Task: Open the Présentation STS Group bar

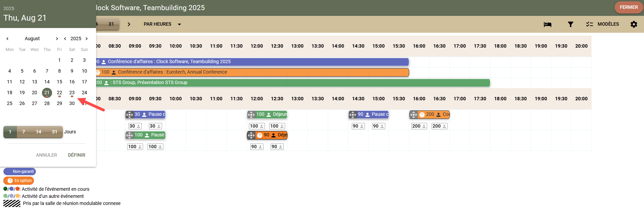Action: click(293, 83)
